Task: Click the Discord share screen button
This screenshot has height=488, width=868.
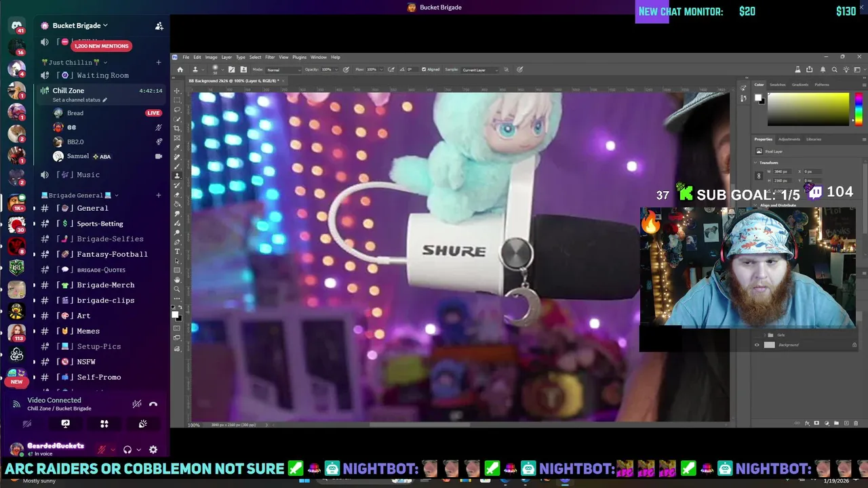Action: coord(66,424)
